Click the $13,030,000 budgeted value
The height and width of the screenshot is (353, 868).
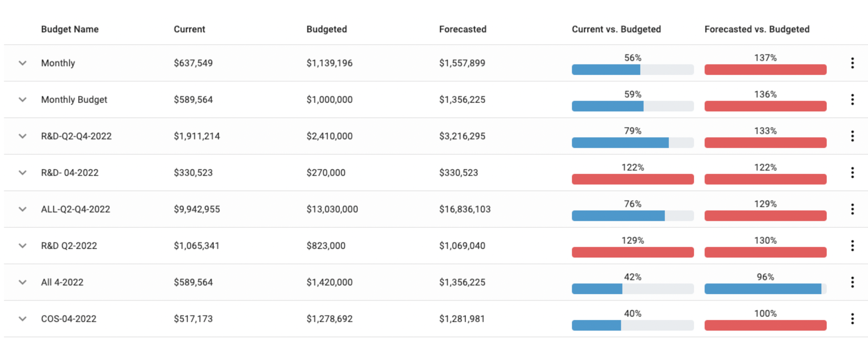tap(332, 209)
